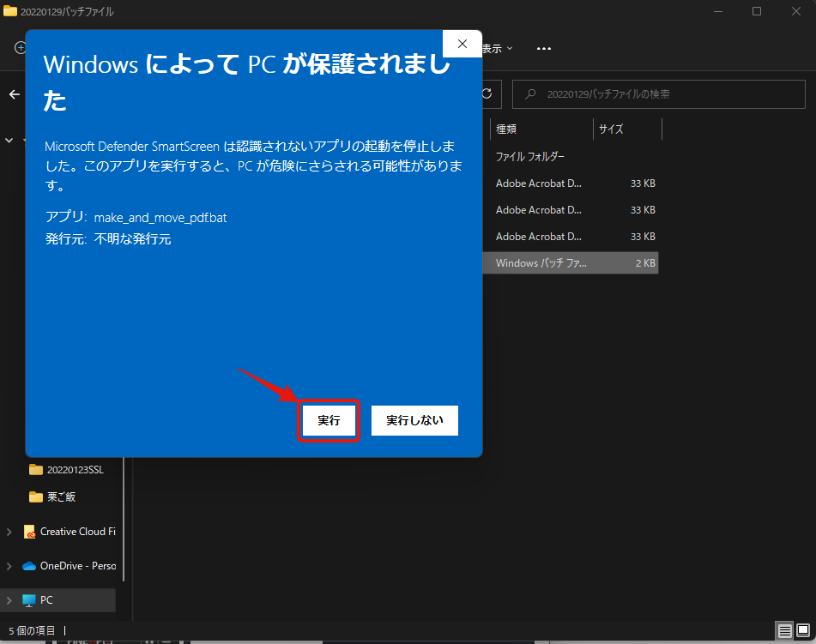Click the PC monitor icon in sidebar
Image resolution: width=816 pixels, height=644 pixels.
click(x=29, y=600)
